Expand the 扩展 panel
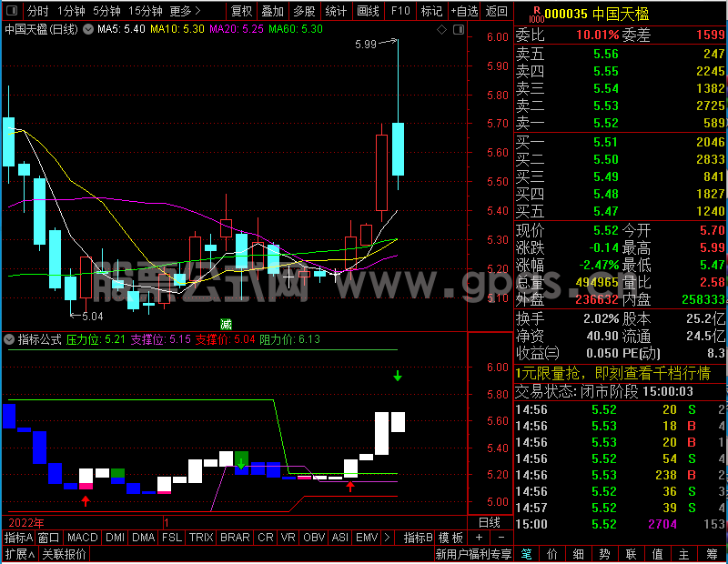The image size is (728, 564). click(20, 554)
